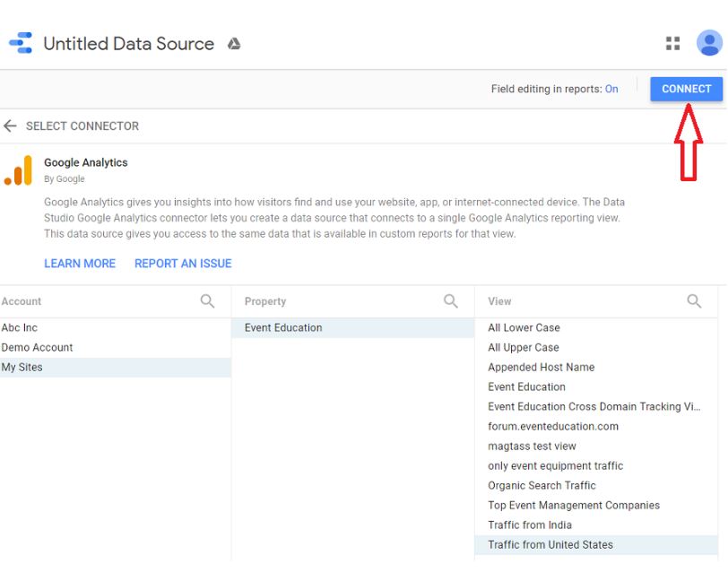728x573 pixels.
Task: Search the View column
Action: click(x=694, y=301)
